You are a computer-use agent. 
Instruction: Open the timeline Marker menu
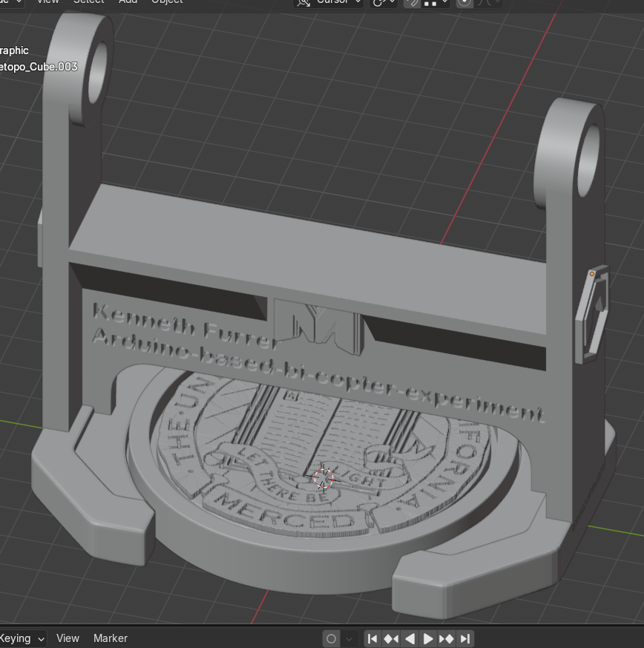click(x=111, y=638)
